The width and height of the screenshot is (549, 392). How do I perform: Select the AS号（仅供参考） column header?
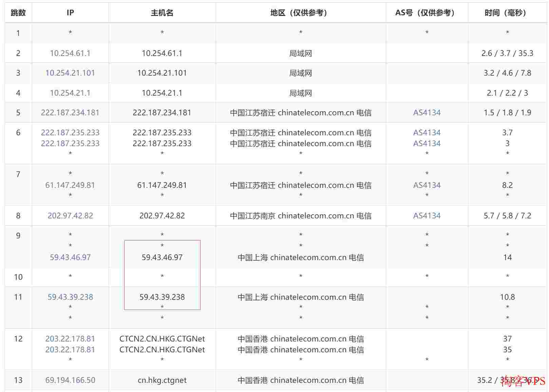427,13
